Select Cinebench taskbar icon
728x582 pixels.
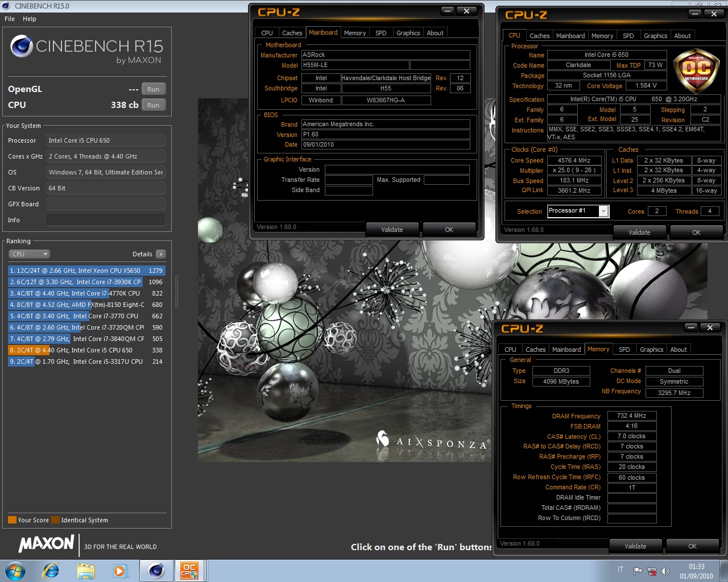click(x=156, y=571)
